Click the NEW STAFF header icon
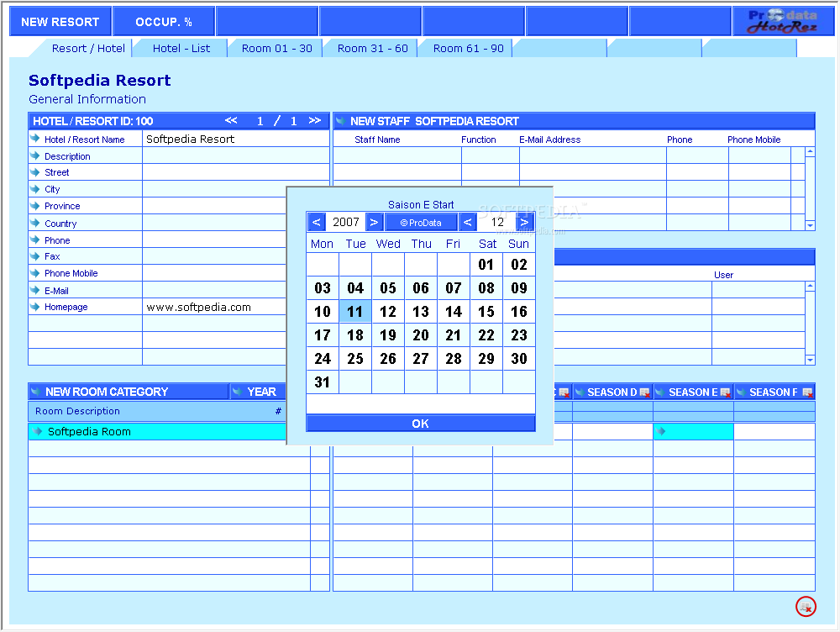The image size is (840, 632). pos(339,121)
